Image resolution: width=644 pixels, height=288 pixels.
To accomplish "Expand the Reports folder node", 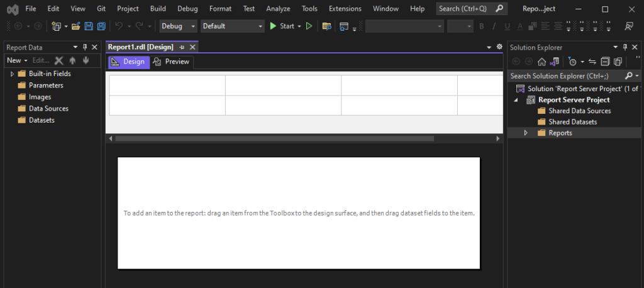I will pyautogui.click(x=526, y=133).
